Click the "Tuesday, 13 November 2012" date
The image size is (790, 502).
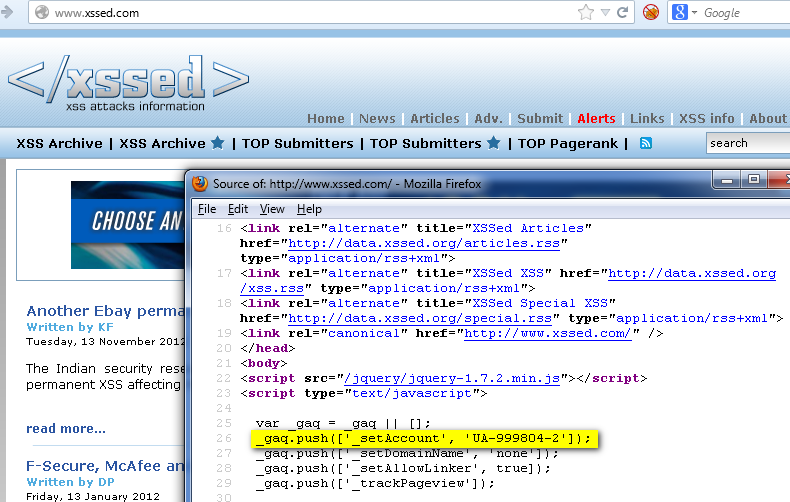(105, 342)
